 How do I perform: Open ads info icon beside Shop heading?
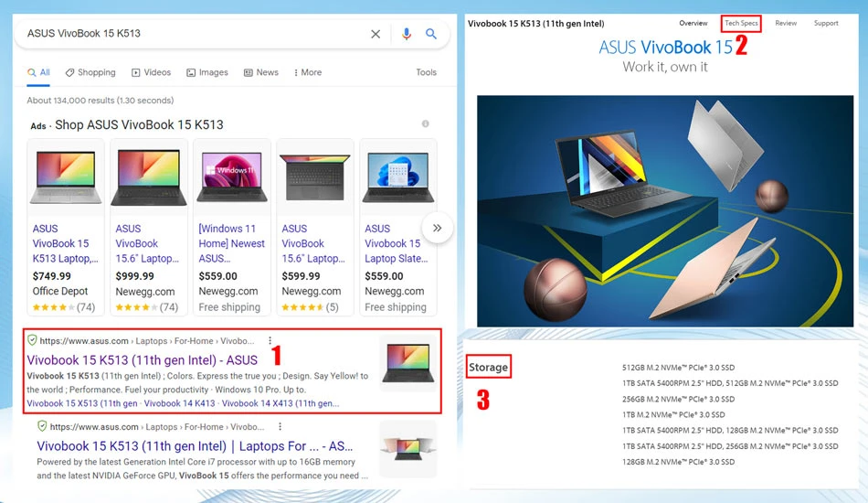pyautogui.click(x=425, y=123)
